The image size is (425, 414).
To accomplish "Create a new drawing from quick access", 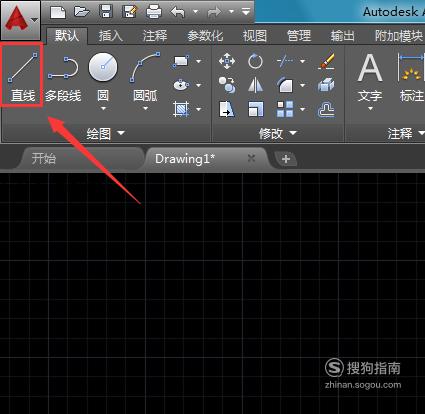I will [58, 12].
